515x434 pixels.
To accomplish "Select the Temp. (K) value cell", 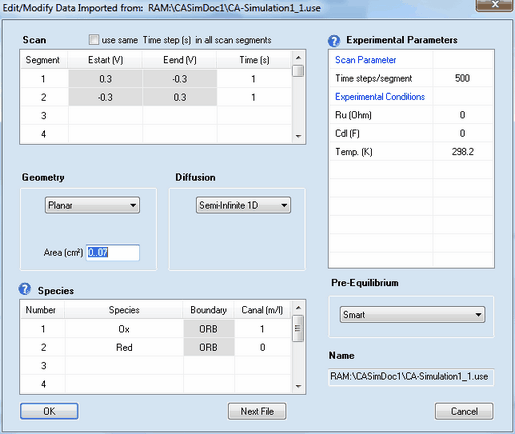I will click(463, 152).
